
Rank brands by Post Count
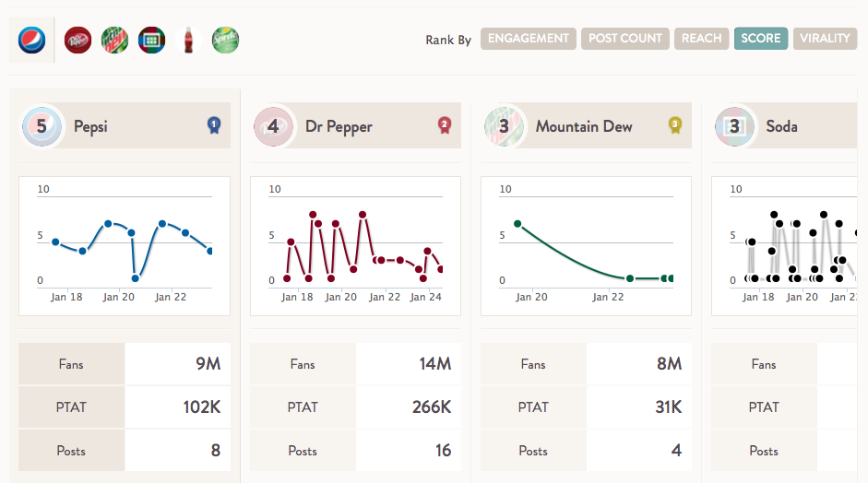coord(625,39)
